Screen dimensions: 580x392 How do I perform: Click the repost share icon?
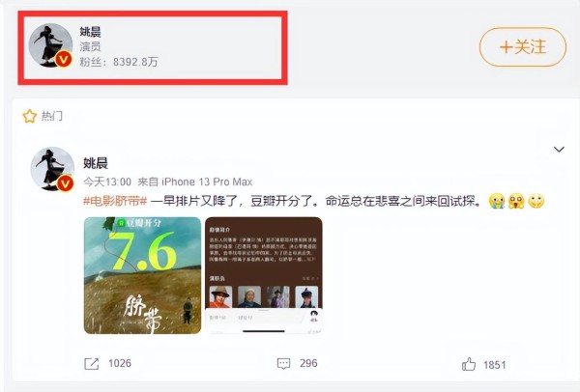[92, 364]
